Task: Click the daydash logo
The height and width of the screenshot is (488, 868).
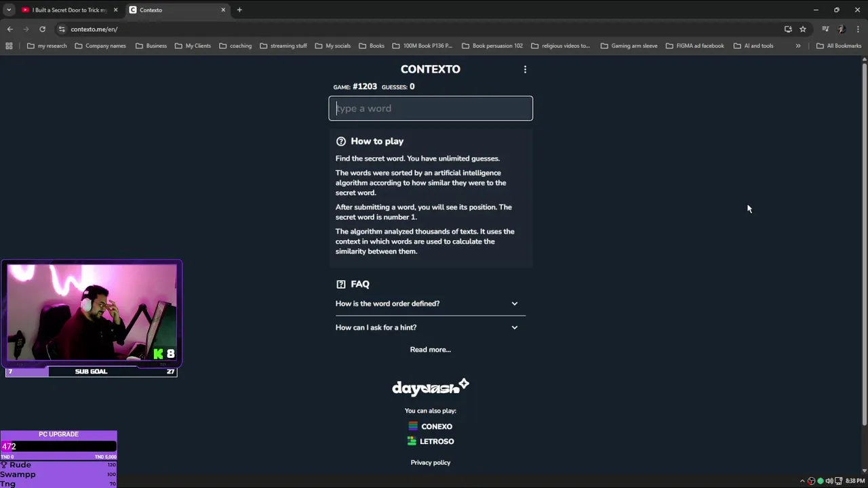Action: click(x=430, y=388)
